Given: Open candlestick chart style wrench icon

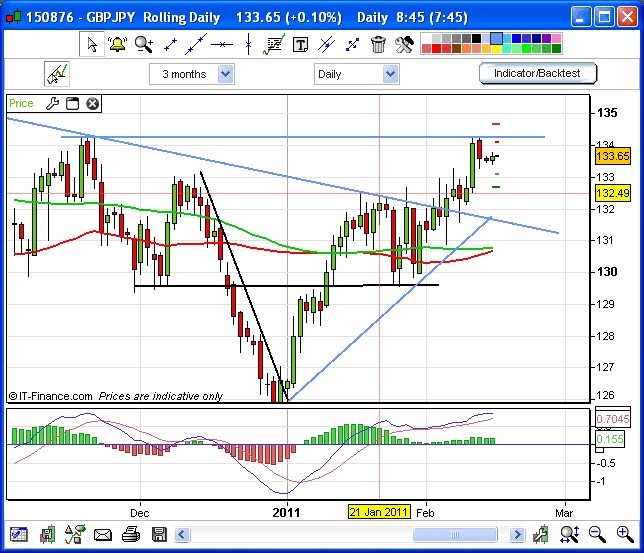Looking at the screenshot, I should tap(540, 534).
